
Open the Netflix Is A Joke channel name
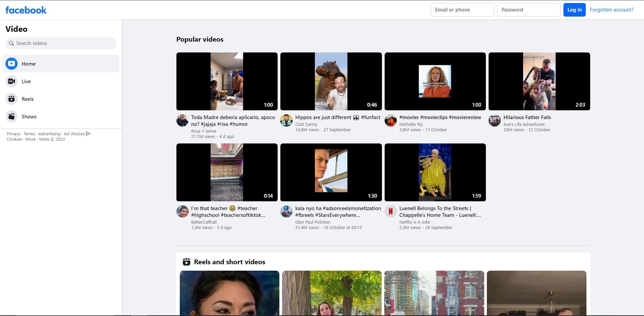pyautogui.click(x=415, y=222)
